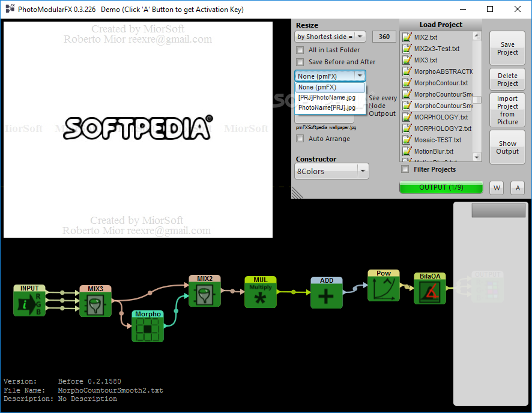This screenshot has height=413, width=532.
Task: Click the MORPHOLOGY.txt file icon
Action: point(407,117)
